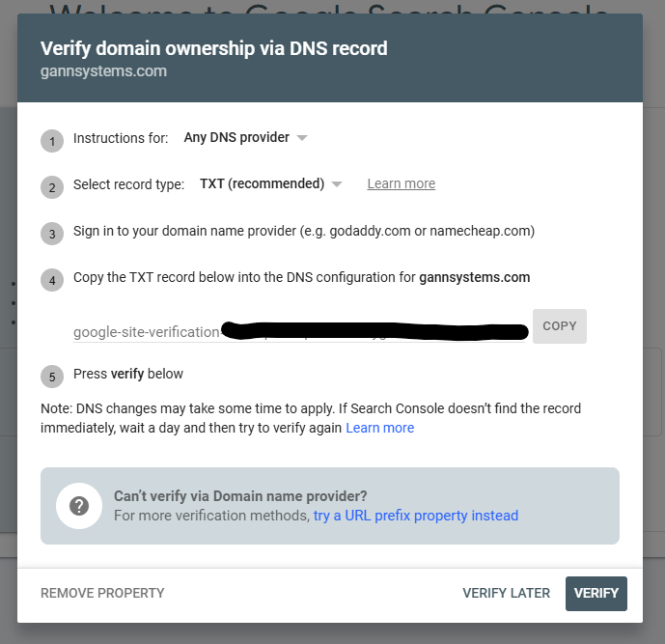665x644 pixels.
Task: Select the google-site-verification text field
Action: pos(299,331)
